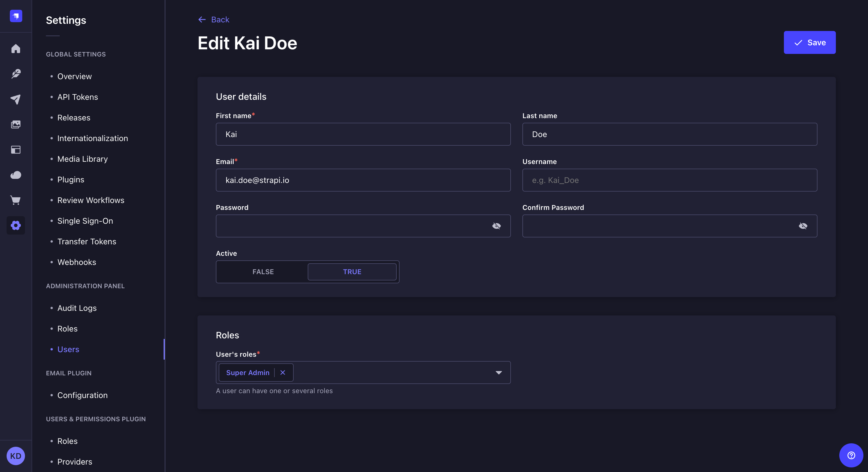The width and height of the screenshot is (868, 472).
Task: Remove Super Admin role tag
Action: pos(283,372)
